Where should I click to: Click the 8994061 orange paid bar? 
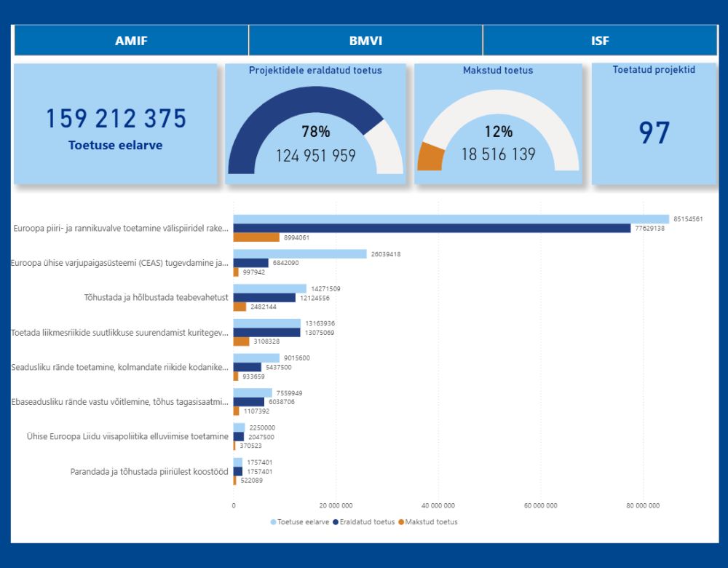pos(256,237)
